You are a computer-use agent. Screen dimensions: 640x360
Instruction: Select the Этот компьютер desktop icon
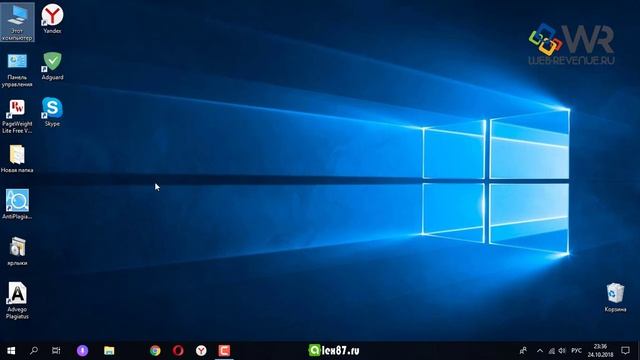coord(17,22)
